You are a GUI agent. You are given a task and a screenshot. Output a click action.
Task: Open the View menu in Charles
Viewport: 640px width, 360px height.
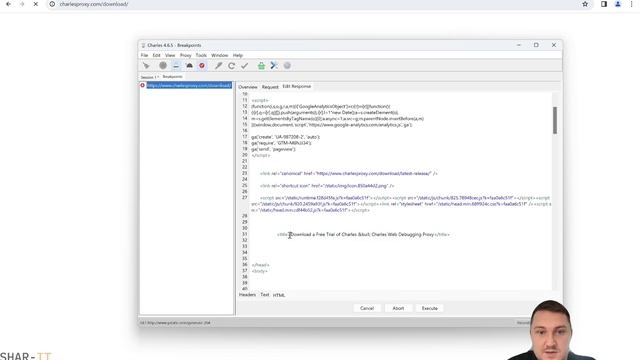tap(170, 55)
